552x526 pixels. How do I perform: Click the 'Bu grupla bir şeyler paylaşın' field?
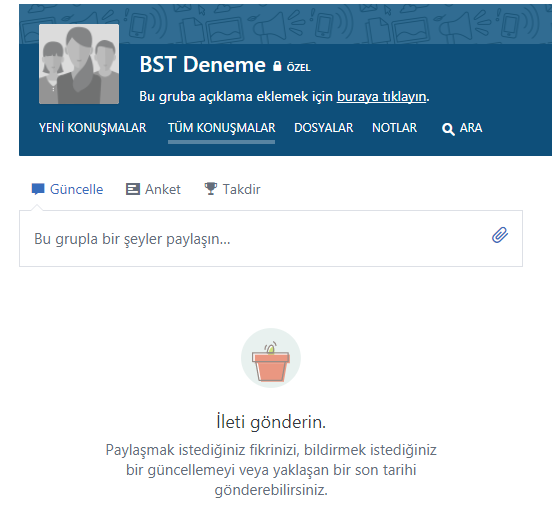271,239
